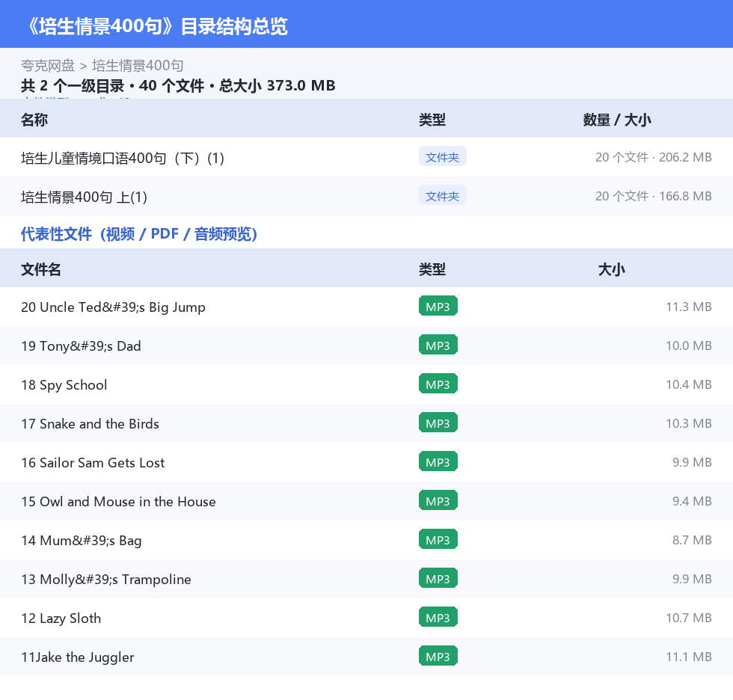The image size is (733, 700).
Task: Click MP3 badge for Snake and the Birds
Action: pyautogui.click(x=438, y=423)
